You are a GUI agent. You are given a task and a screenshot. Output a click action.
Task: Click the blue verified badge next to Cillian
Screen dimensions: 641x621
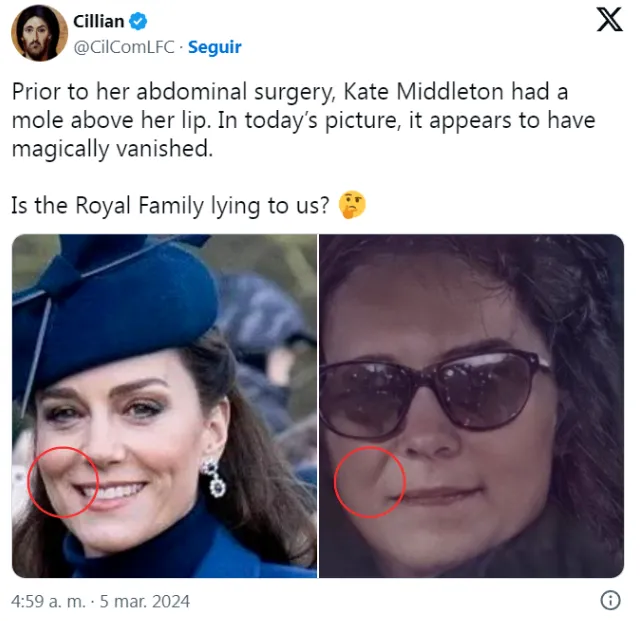click(139, 22)
